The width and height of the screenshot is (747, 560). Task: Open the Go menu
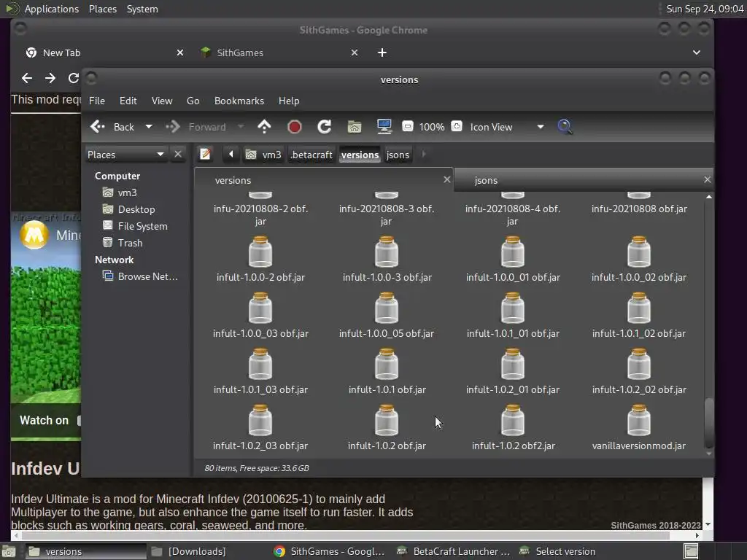(193, 101)
